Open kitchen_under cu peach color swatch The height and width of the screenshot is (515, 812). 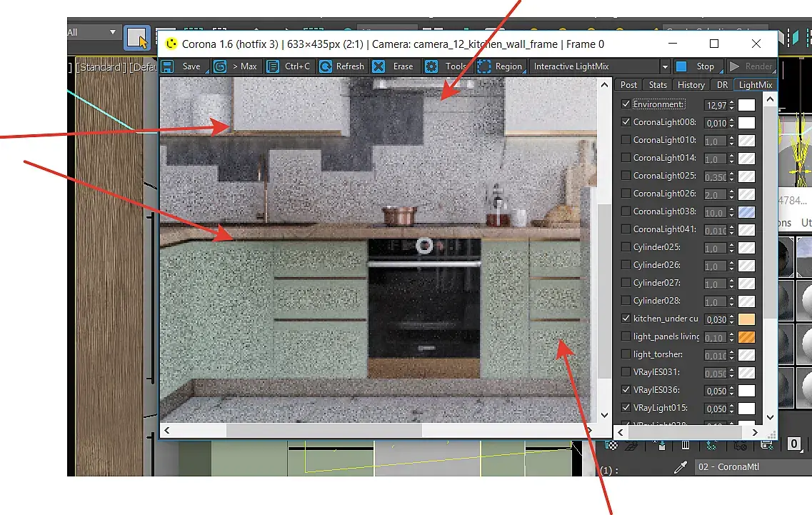746,320
